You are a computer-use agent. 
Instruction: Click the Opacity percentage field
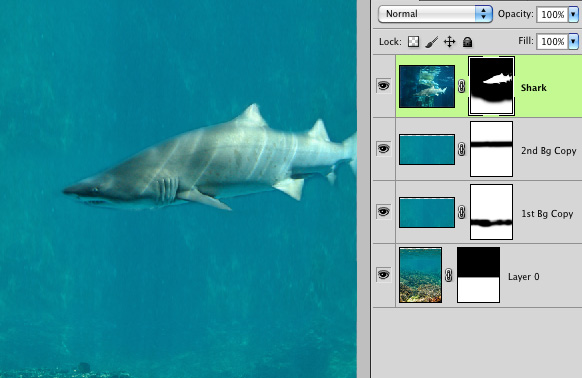(552, 14)
